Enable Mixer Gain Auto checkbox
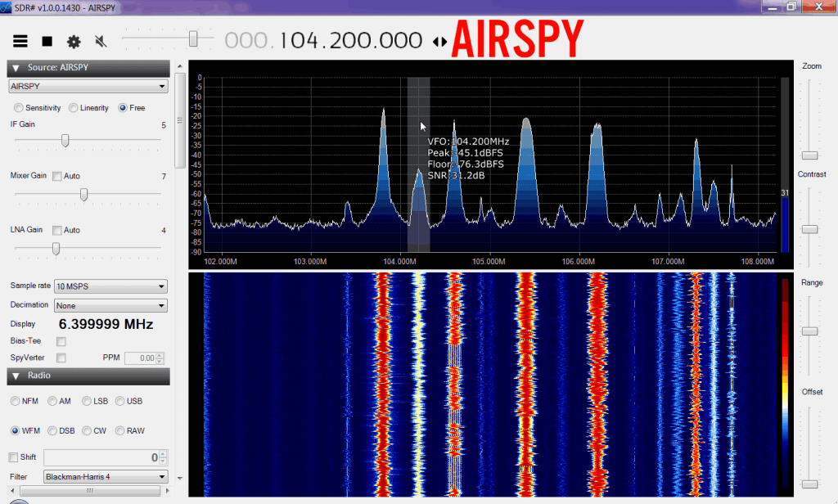838x504 pixels. (x=57, y=176)
